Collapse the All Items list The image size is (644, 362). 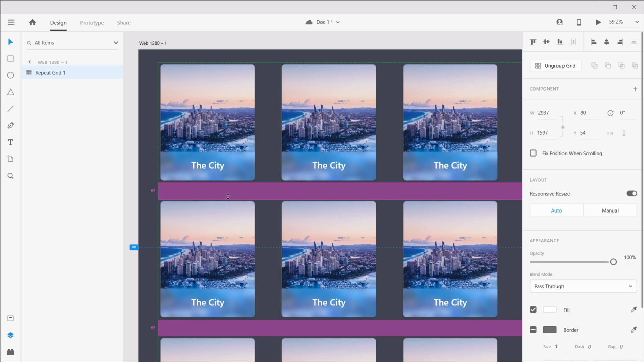[x=116, y=43]
